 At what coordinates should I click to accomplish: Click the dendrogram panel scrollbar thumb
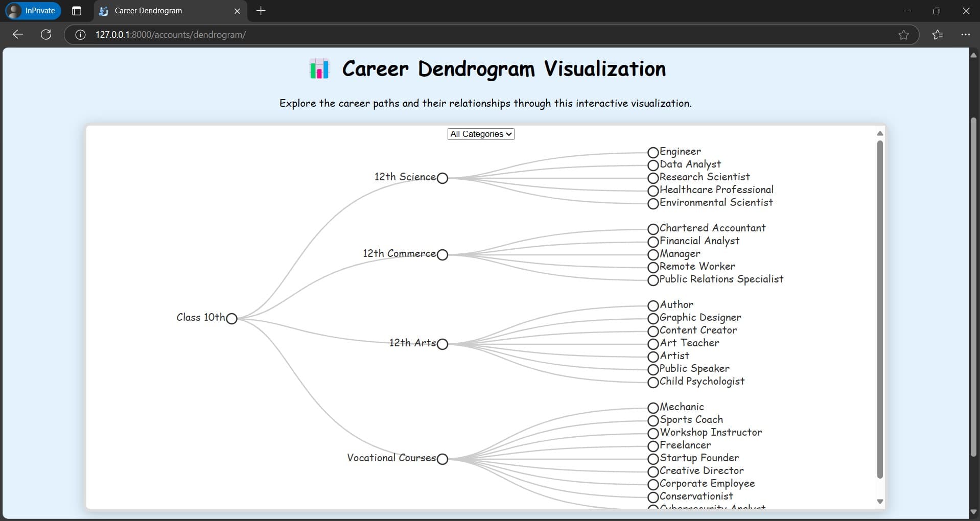[880, 310]
